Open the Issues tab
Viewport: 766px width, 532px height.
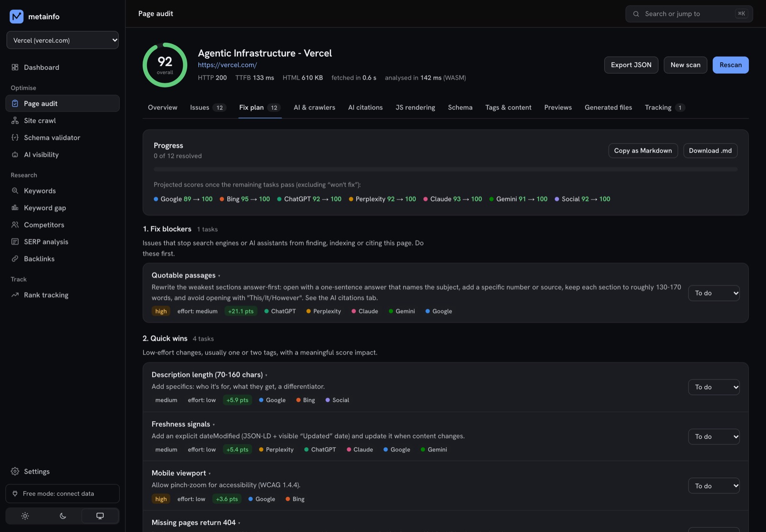[x=208, y=108]
